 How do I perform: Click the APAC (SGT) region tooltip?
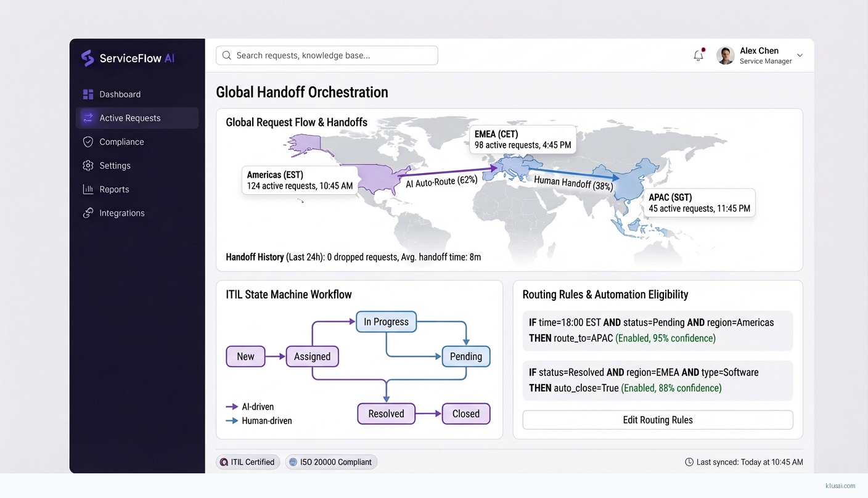699,203
